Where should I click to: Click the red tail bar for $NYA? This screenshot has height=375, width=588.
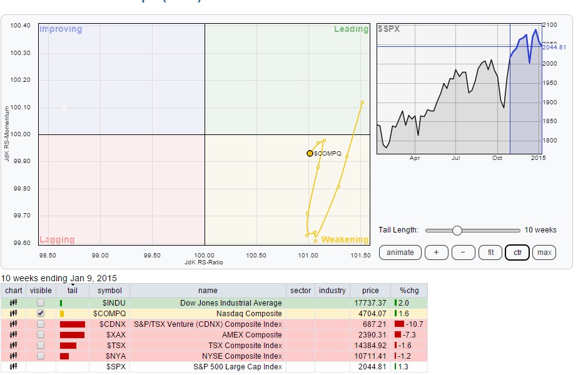pos(64,356)
